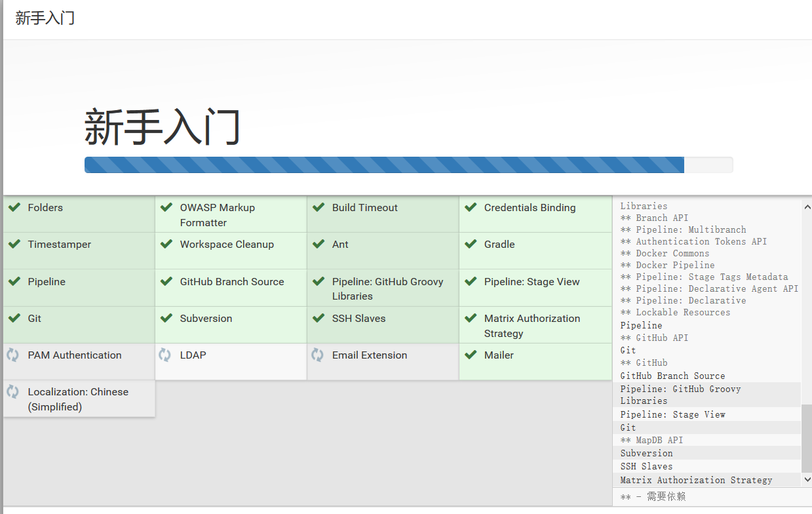Click log entry ** Pipeline: Stage Tags Metadata
Screen dimensions: 812x514
705,277
